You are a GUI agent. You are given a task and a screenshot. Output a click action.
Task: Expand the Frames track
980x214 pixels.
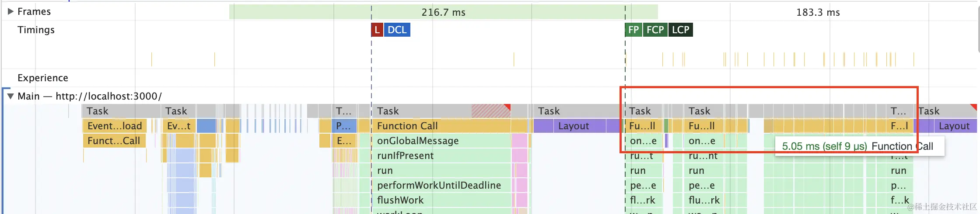click(10, 12)
